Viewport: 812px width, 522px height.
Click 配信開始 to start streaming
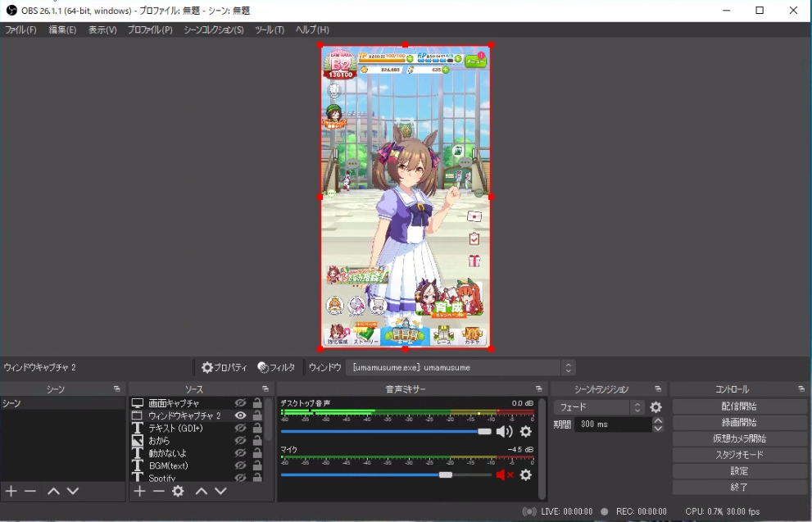740,406
